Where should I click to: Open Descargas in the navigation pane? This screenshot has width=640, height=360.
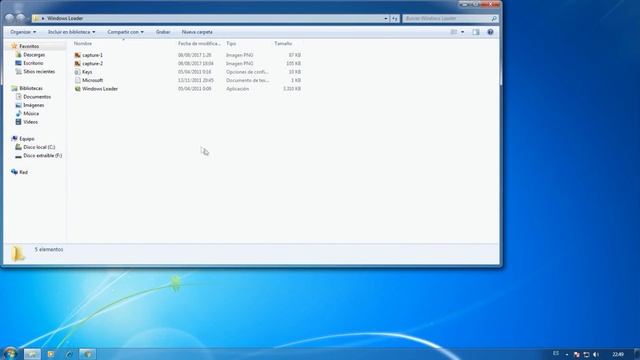34,55
